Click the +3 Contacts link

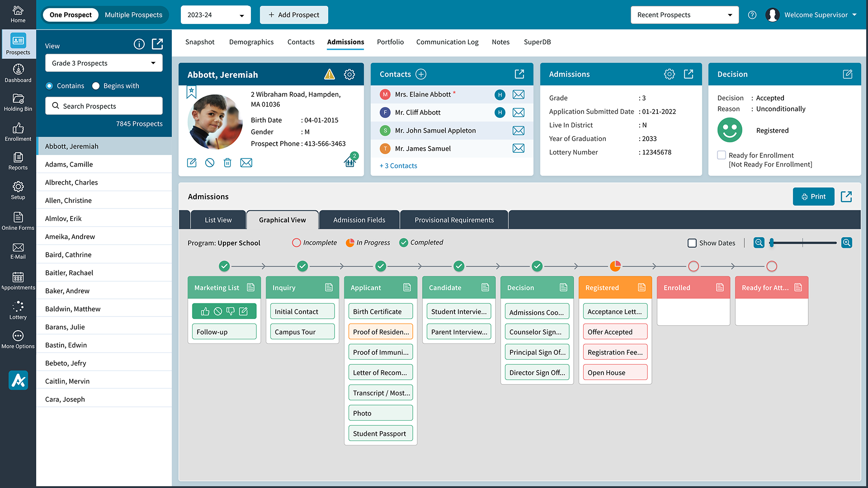click(398, 166)
